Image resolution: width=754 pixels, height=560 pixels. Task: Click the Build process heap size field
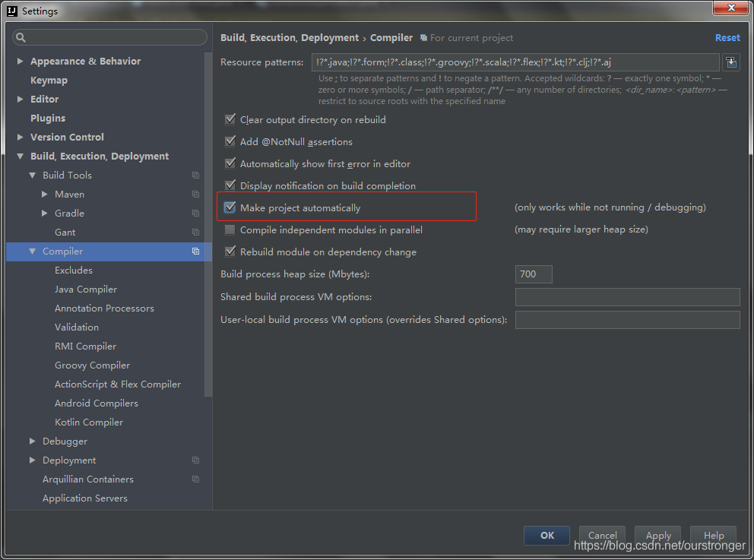coord(534,274)
